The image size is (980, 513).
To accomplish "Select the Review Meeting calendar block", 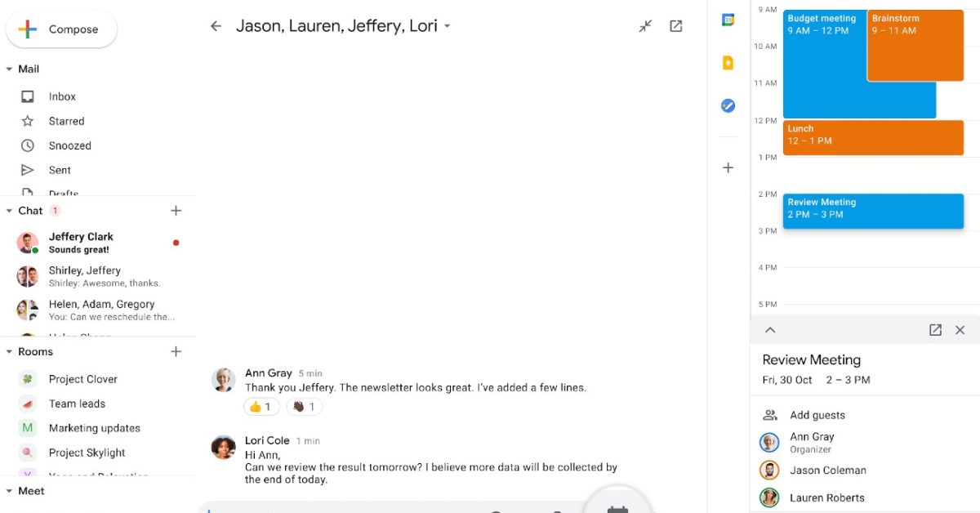I will coord(873,212).
